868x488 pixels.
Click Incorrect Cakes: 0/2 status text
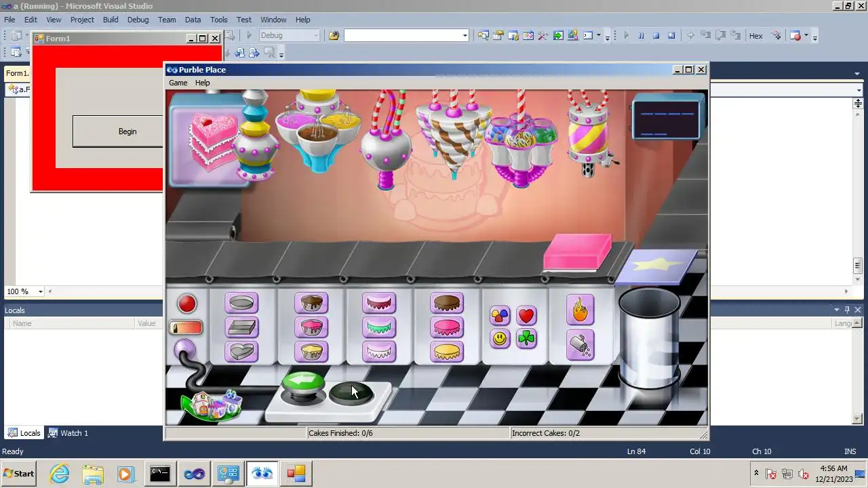546,433
